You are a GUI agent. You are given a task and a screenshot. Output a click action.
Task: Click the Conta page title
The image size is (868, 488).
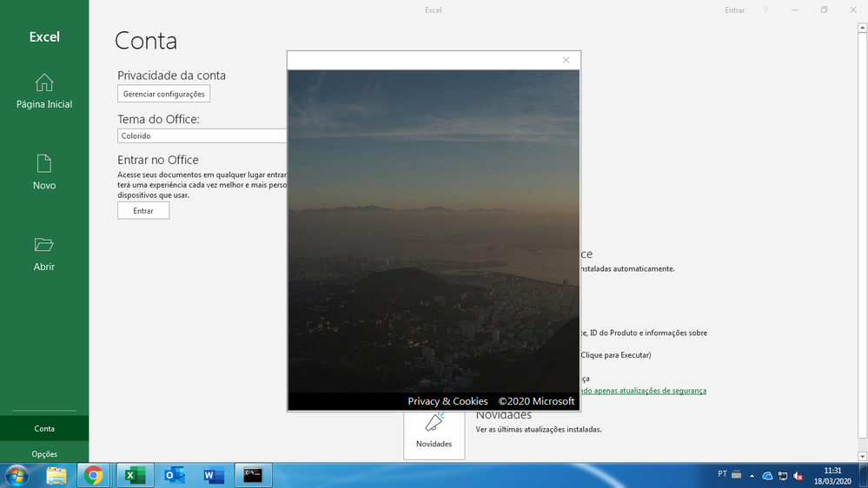[146, 41]
